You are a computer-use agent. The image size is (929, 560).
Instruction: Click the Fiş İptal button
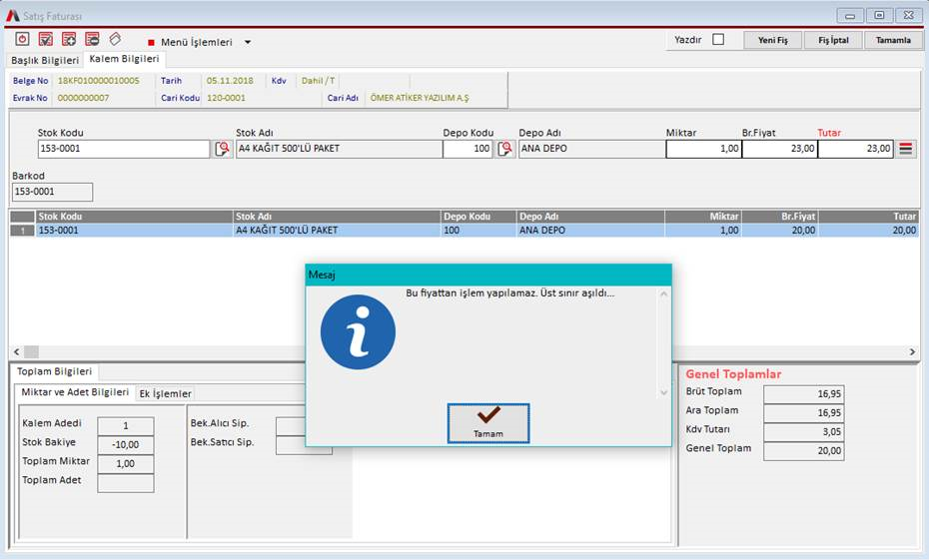[833, 40]
